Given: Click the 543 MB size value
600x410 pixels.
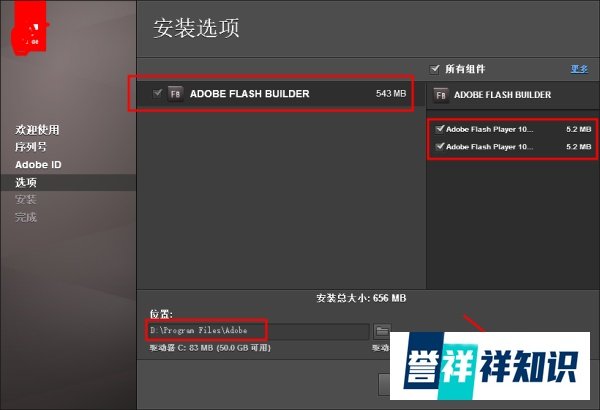Looking at the screenshot, I should point(391,93).
